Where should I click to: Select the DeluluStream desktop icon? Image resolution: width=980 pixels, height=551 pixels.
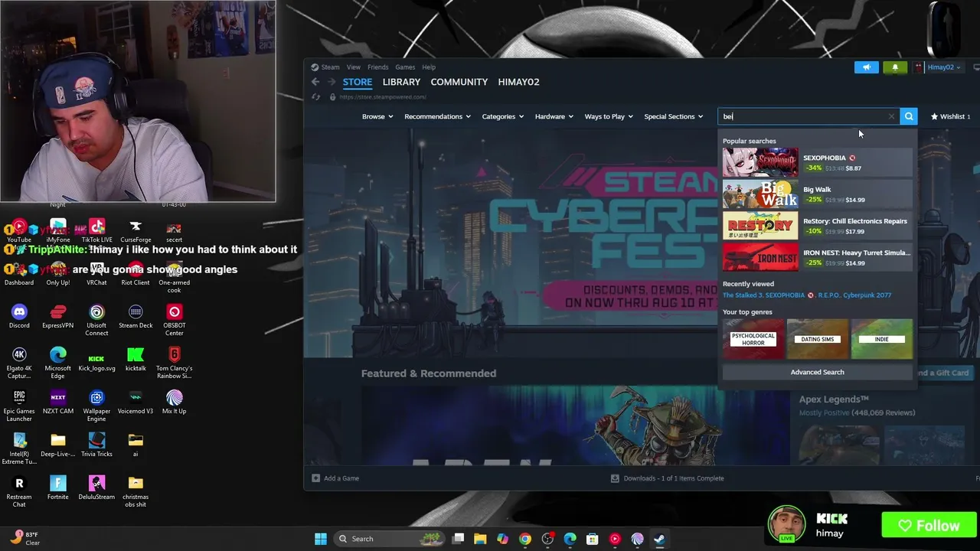coord(96,487)
